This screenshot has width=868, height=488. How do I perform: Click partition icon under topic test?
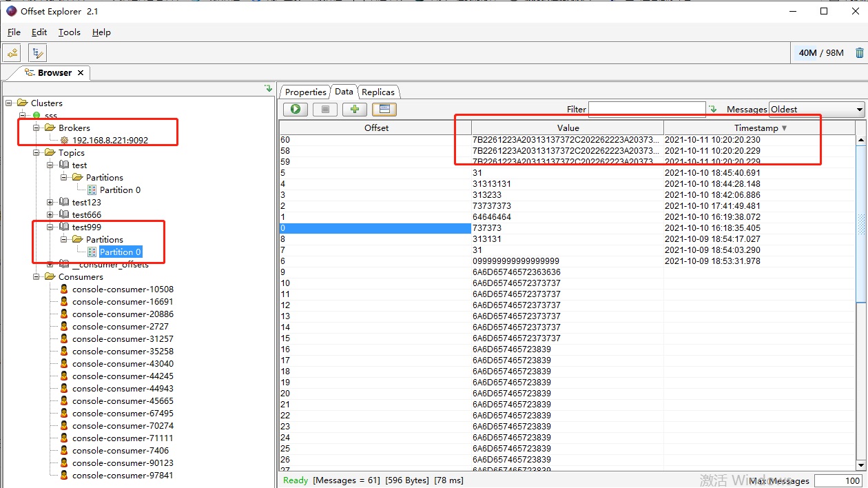pos(92,190)
